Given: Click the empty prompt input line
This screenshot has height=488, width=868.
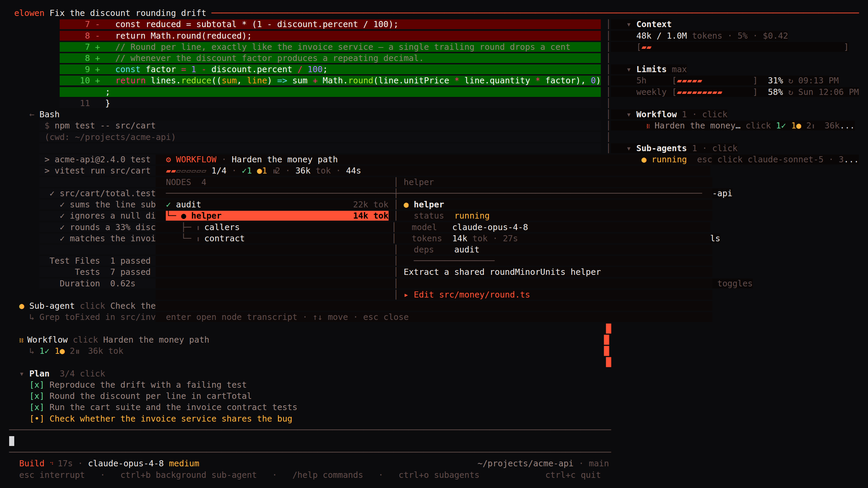Looking at the screenshot, I should [x=310, y=441].
